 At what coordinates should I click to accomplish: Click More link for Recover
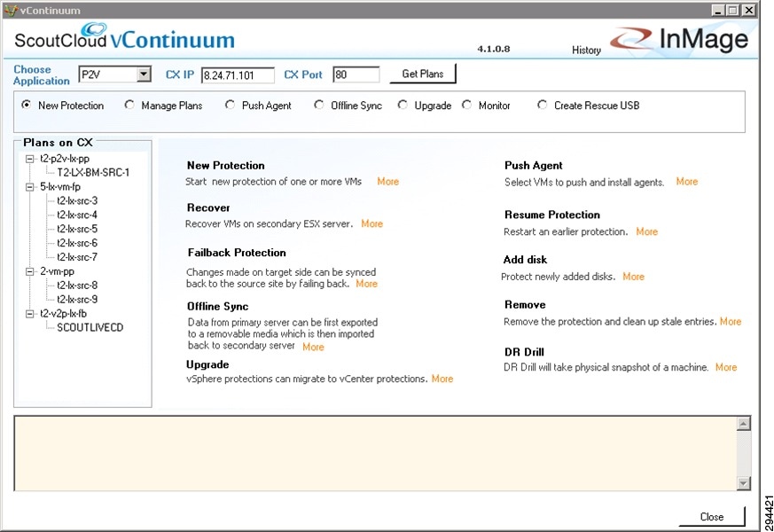click(372, 223)
